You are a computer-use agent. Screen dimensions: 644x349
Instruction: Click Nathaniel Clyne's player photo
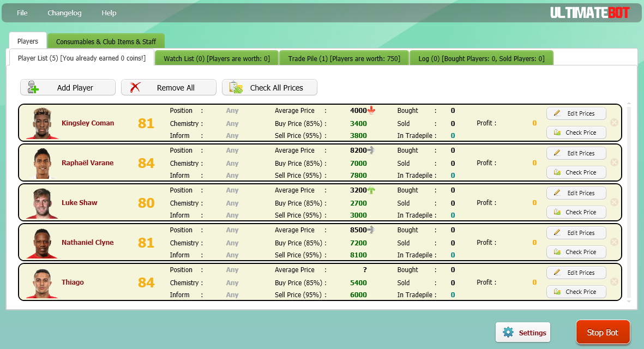tap(42, 243)
